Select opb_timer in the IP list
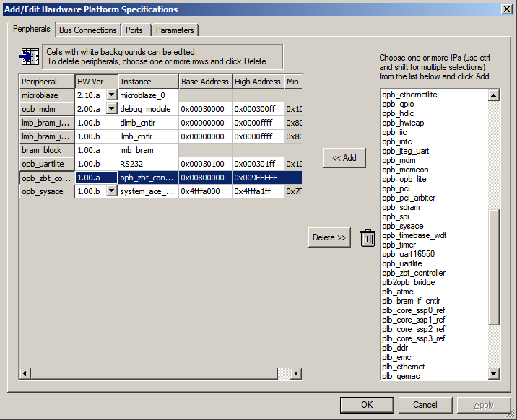The height and width of the screenshot is (420, 517). (x=399, y=245)
